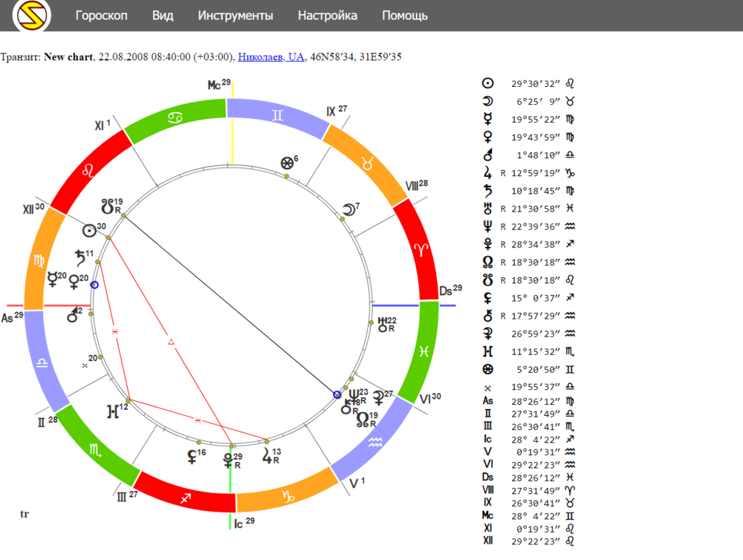Open the Помощь menu
The height and width of the screenshot is (560, 743).
pos(405,16)
